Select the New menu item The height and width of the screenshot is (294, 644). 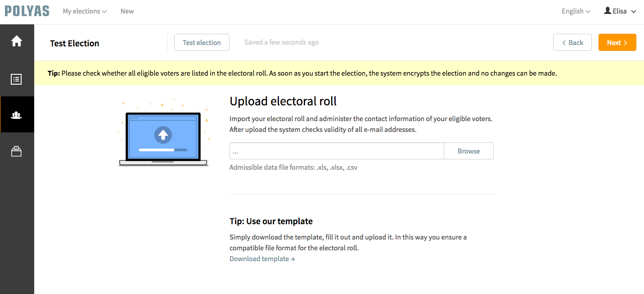[x=127, y=11]
